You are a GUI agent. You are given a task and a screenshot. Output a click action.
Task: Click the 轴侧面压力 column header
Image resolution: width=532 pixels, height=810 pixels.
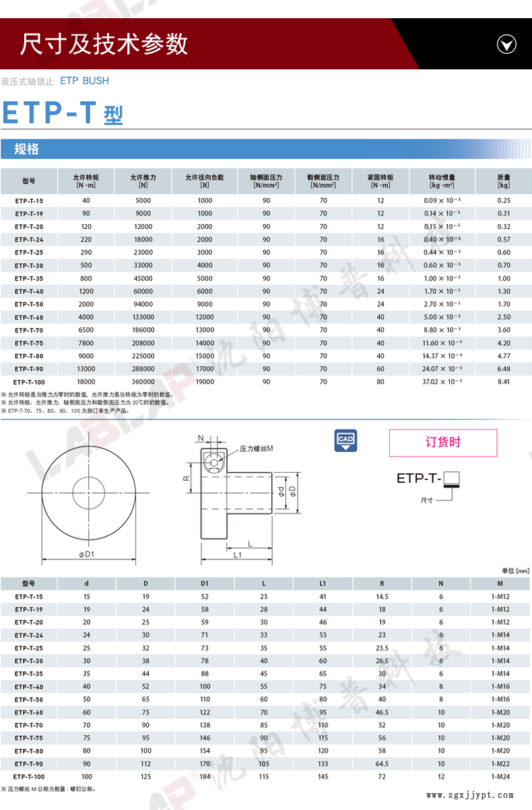266,181
